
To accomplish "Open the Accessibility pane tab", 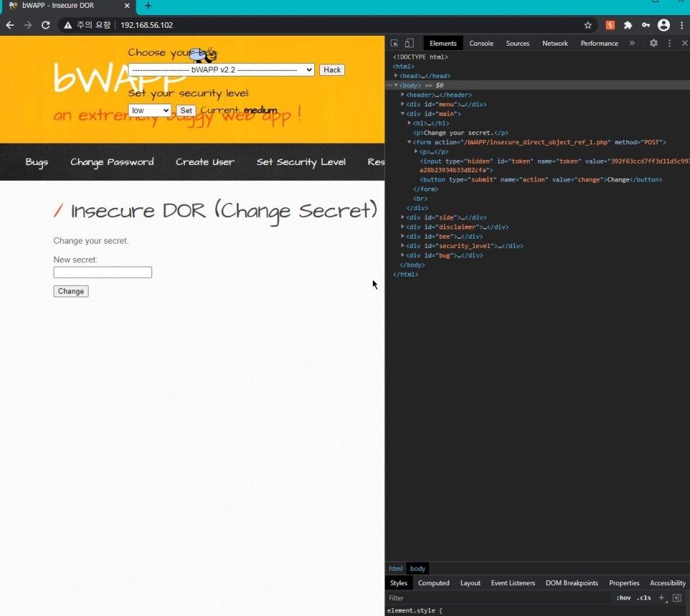I will 668,583.
